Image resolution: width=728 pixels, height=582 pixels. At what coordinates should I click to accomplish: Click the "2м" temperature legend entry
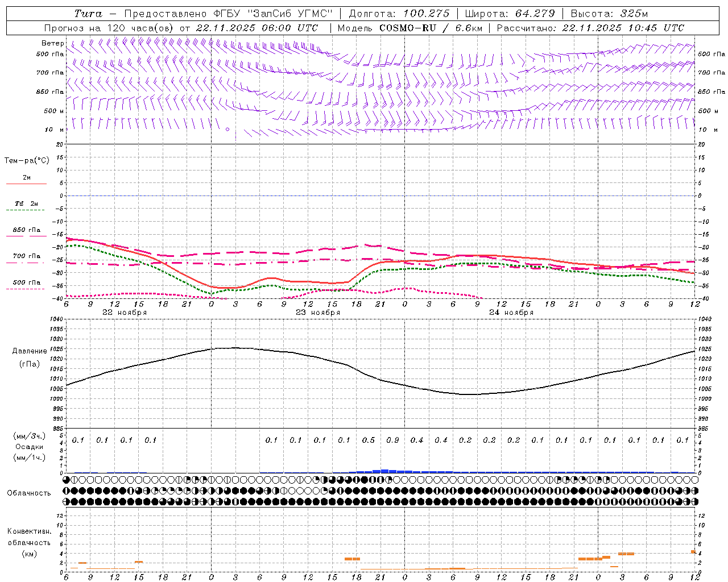(x=27, y=178)
